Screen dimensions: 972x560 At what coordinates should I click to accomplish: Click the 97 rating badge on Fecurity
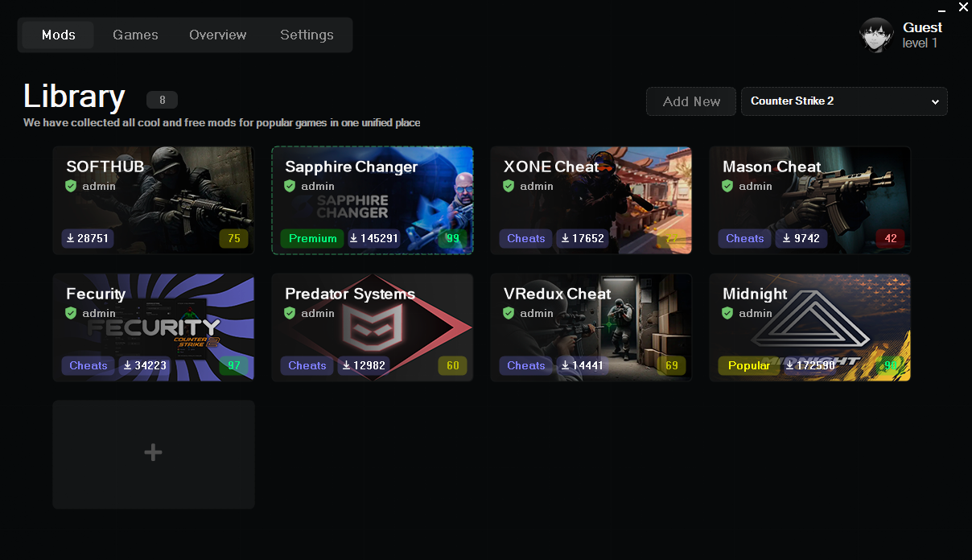coord(234,365)
